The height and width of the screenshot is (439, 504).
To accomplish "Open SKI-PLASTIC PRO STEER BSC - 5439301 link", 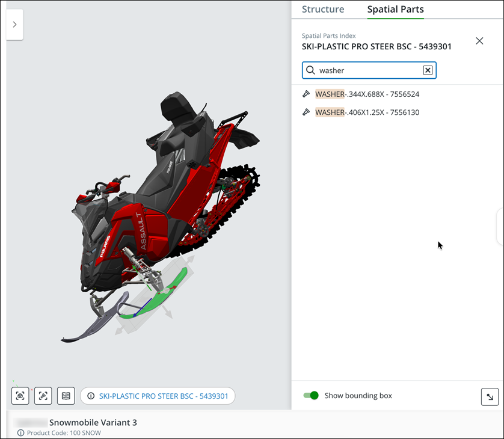I will (x=164, y=396).
